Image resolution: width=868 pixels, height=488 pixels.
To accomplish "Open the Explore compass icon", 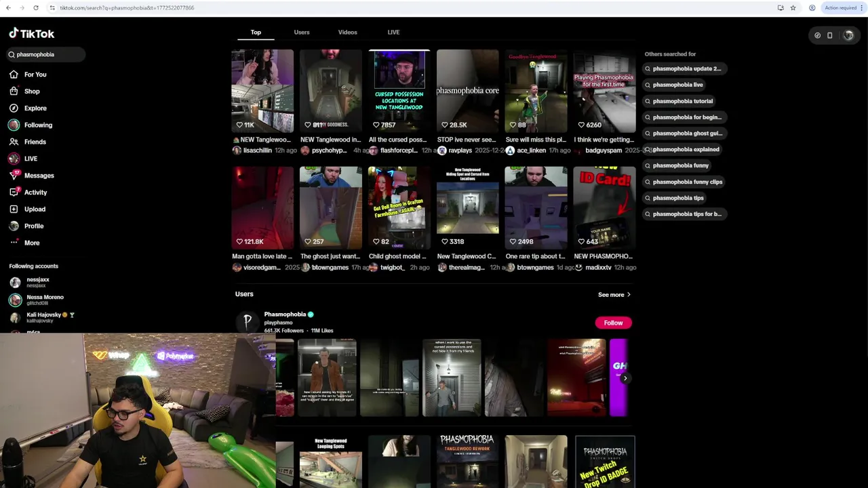I will click(14, 108).
